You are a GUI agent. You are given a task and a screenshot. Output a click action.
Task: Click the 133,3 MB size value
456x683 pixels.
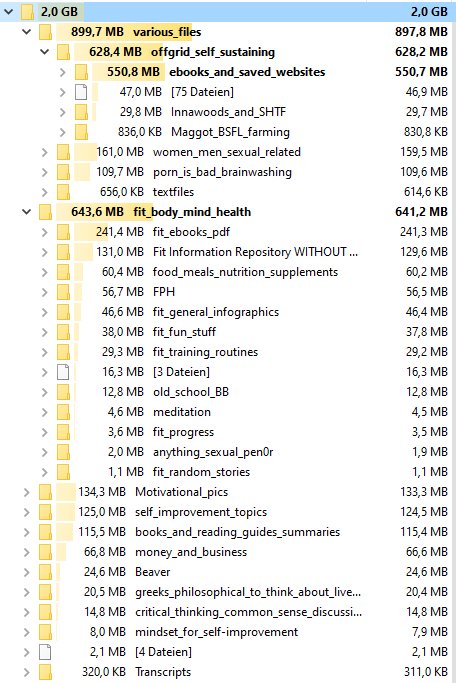click(x=424, y=492)
